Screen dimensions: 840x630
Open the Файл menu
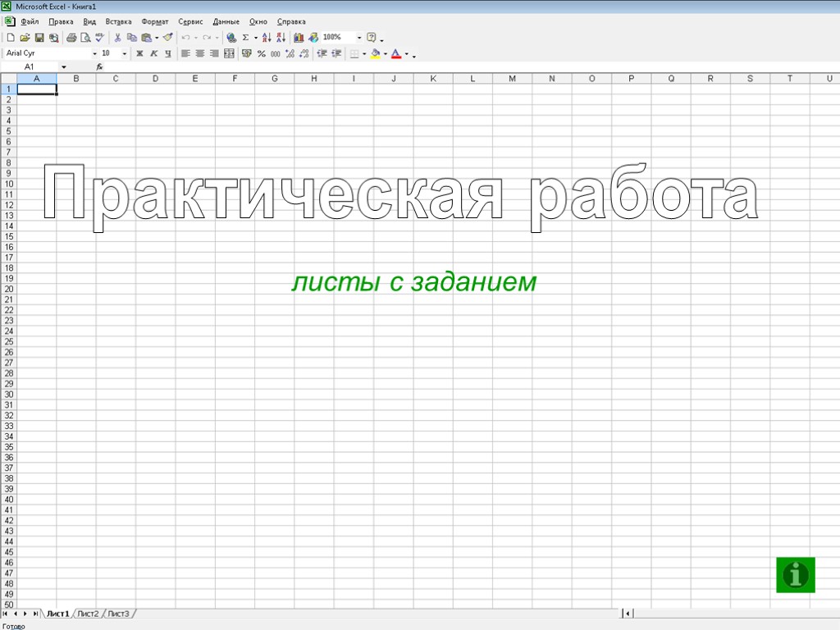click(x=30, y=21)
